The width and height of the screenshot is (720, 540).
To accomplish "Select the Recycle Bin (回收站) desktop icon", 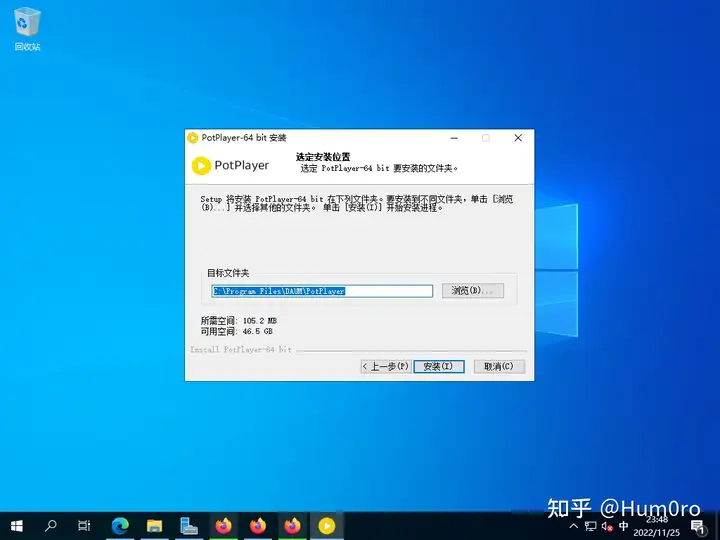I will (x=27, y=29).
